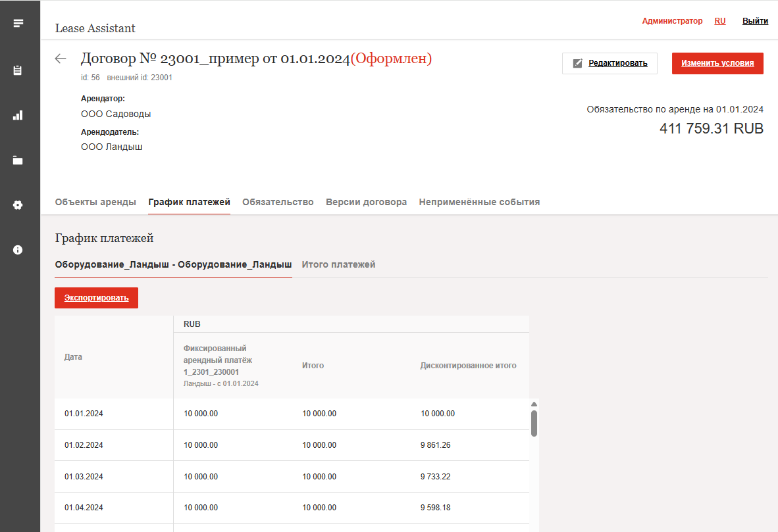
Task: Select the contracts clipboard icon in sidebar
Action: (x=18, y=70)
